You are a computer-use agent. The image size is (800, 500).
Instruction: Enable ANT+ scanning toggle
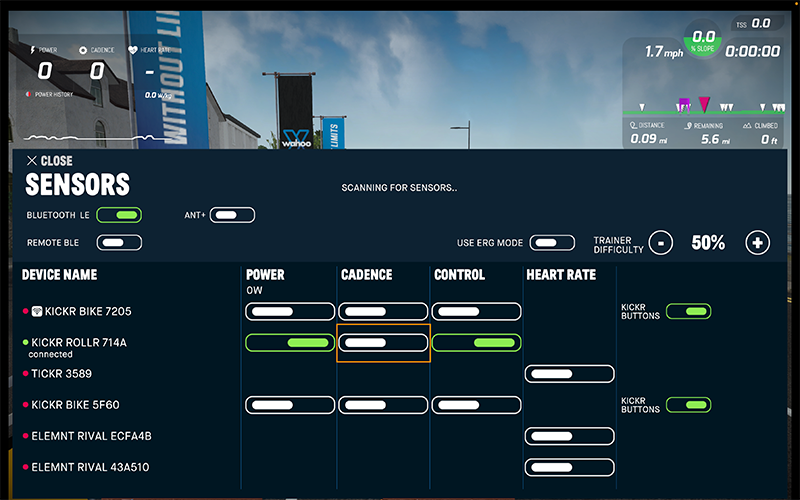(232, 215)
